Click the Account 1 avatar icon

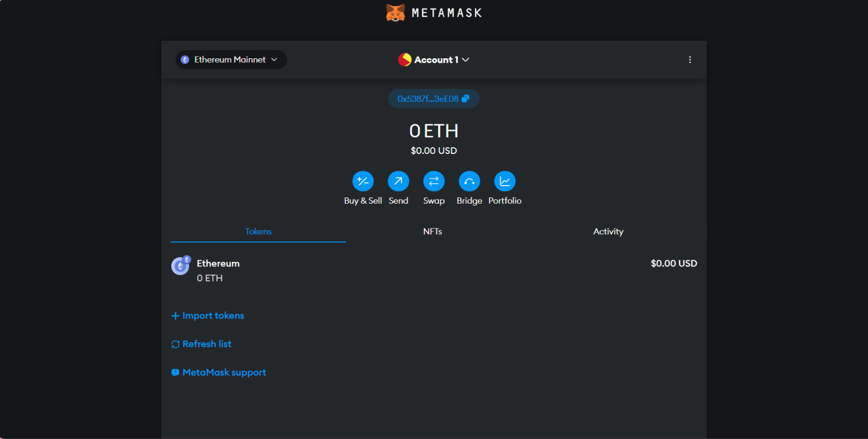(404, 59)
